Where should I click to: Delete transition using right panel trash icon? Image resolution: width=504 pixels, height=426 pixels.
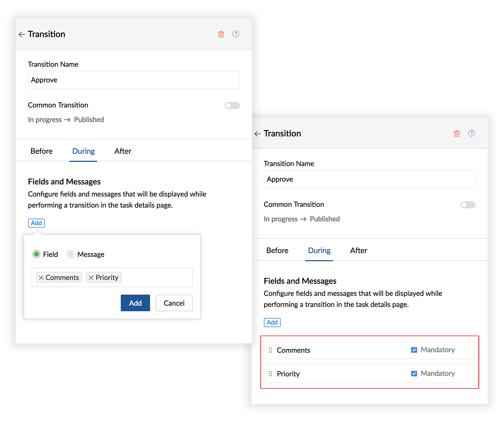coord(457,134)
